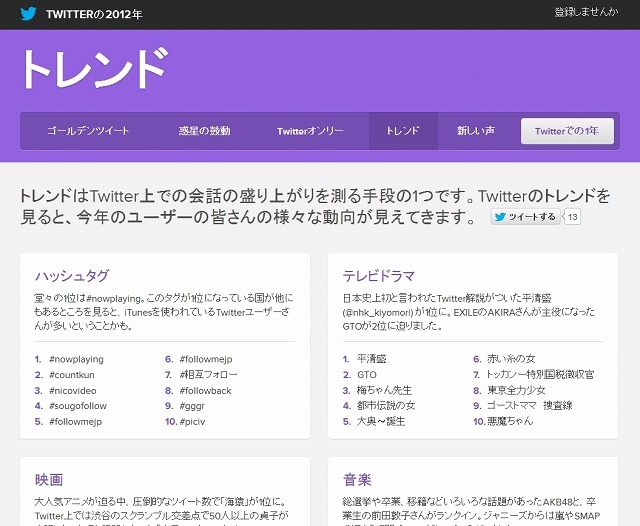
Task: Click drama entry 平清盛
Action: (371, 359)
